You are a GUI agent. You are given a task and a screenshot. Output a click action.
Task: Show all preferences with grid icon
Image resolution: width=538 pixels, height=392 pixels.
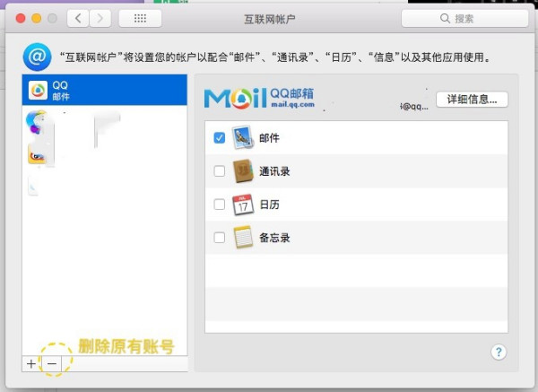coord(140,18)
